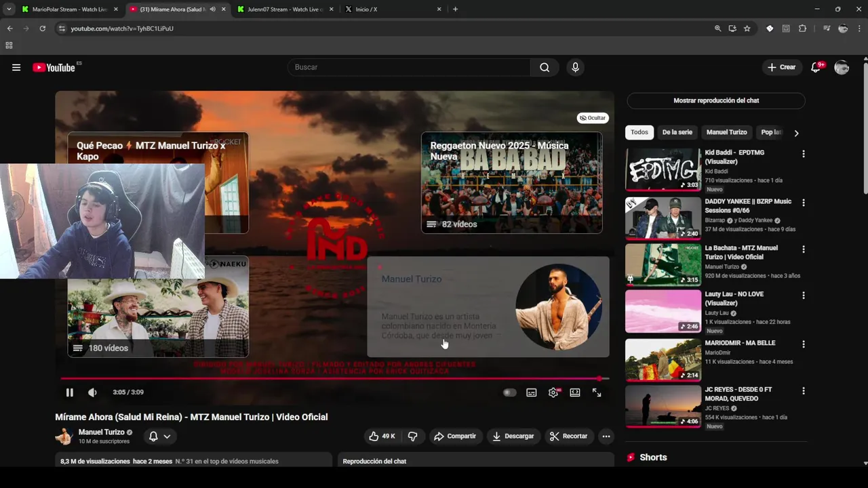Viewport: 868px width, 488px height.
Task: Open the YouTube account avatar menu
Action: click(x=842, y=67)
